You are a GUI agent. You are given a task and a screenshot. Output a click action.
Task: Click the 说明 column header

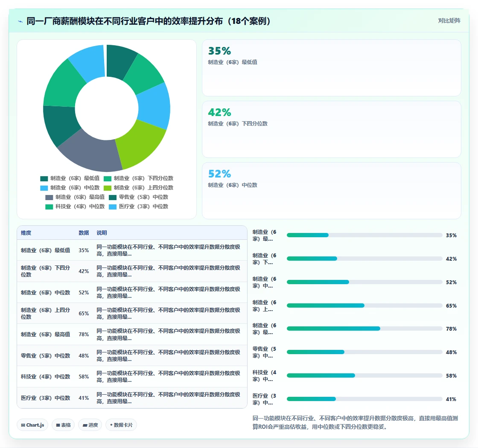(x=102, y=233)
